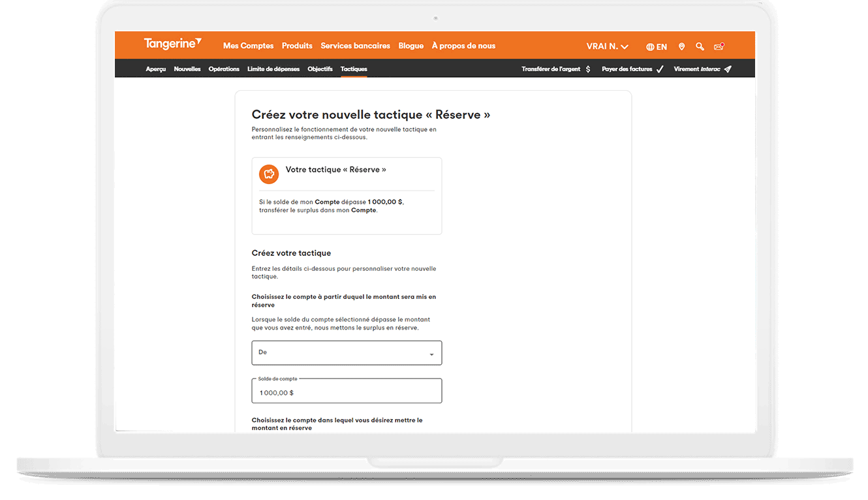The width and height of the screenshot is (868, 500).
Task: Click the paper plane Interac icon
Action: (728, 69)
